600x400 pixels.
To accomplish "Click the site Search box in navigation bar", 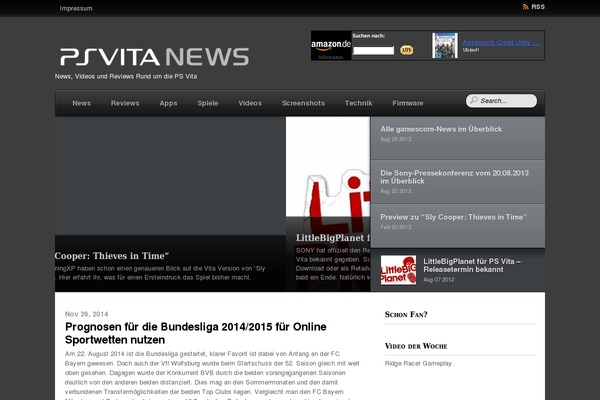I will [501, 101].
